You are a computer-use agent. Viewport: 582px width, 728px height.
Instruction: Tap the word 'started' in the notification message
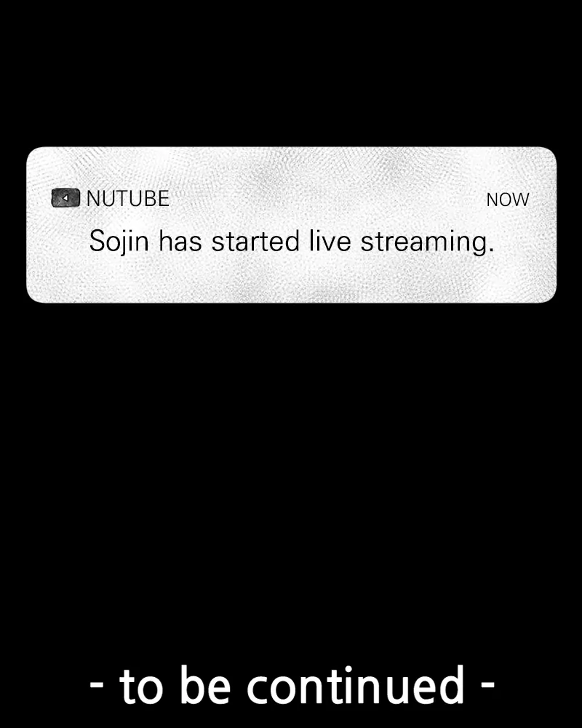(x=255, y=242)
